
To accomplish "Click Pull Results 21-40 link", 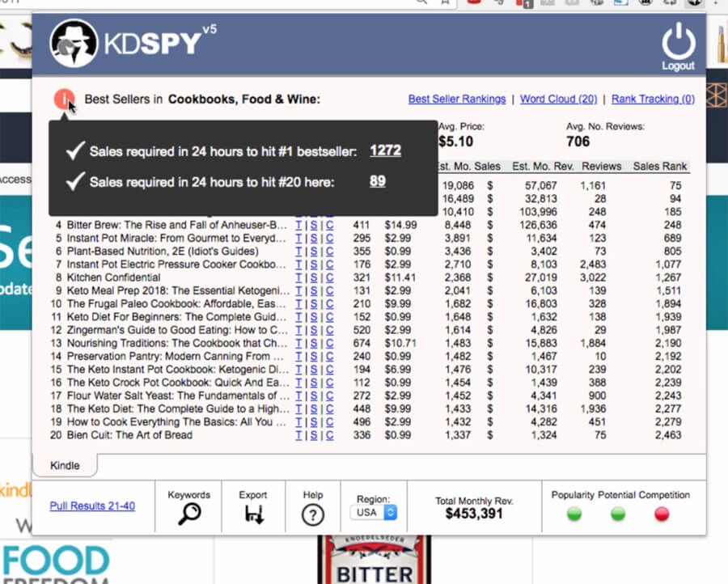I will tap(92, 506).
